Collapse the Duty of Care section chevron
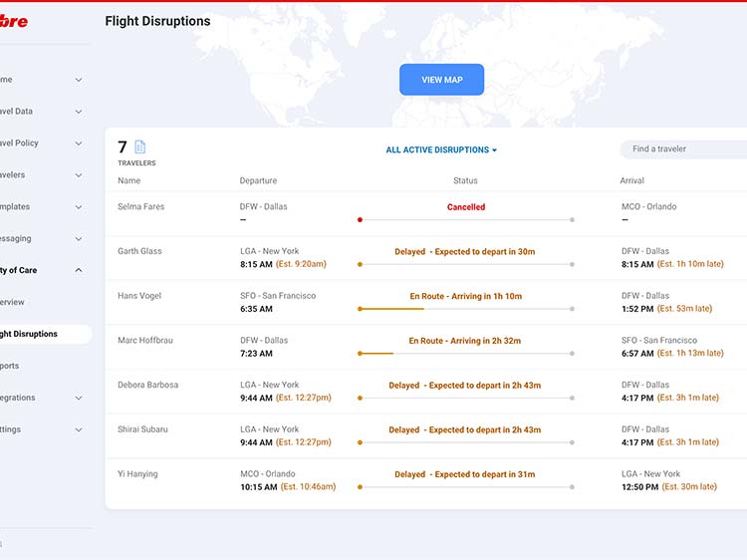Viewport: 747px width, 560px height. click(x=79, y=270)
